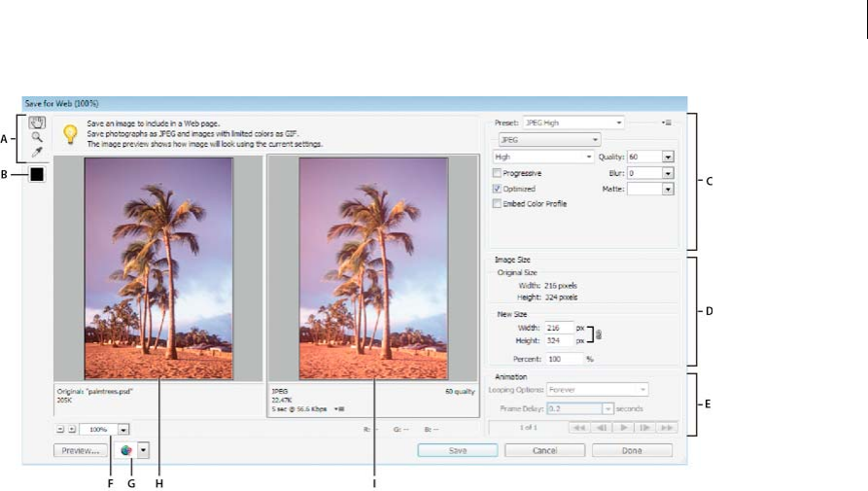Zoom in with the plus button
Viewport: 868px width, 491px height.
click(x=71, y=429)
